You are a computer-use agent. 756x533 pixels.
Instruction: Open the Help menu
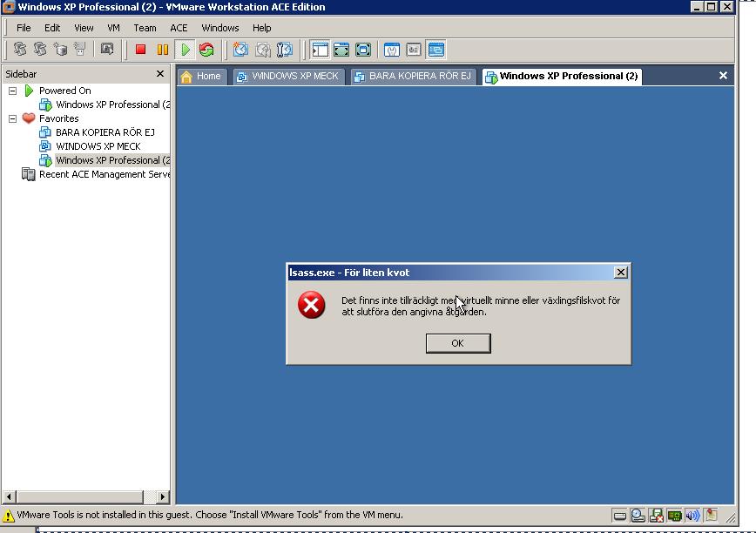[262, 28]
